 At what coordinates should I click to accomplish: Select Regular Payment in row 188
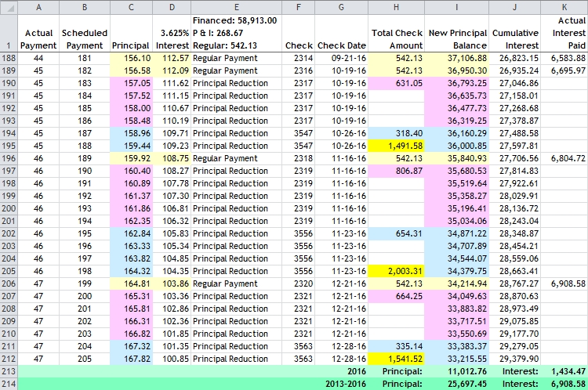click(236, 58)
